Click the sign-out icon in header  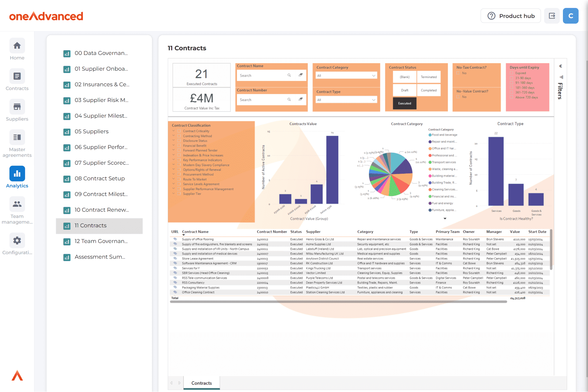pos(552,16)
